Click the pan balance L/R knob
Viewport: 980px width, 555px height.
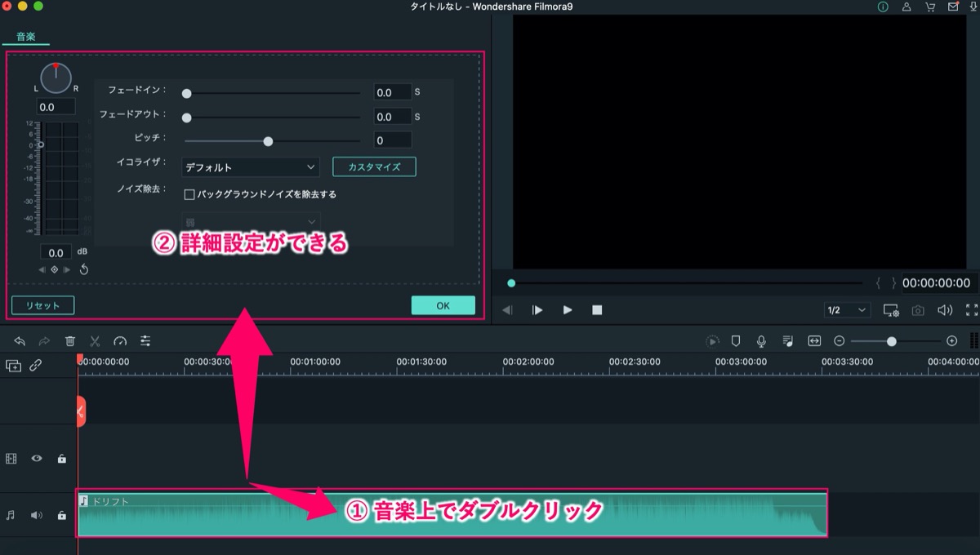point(56,78)
